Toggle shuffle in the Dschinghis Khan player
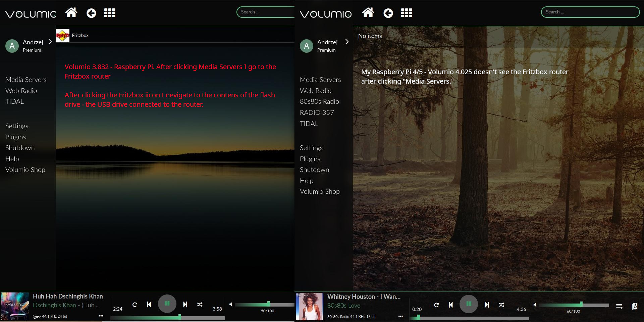644x322 pixels. pyautogui.click(x=200, y=304)
